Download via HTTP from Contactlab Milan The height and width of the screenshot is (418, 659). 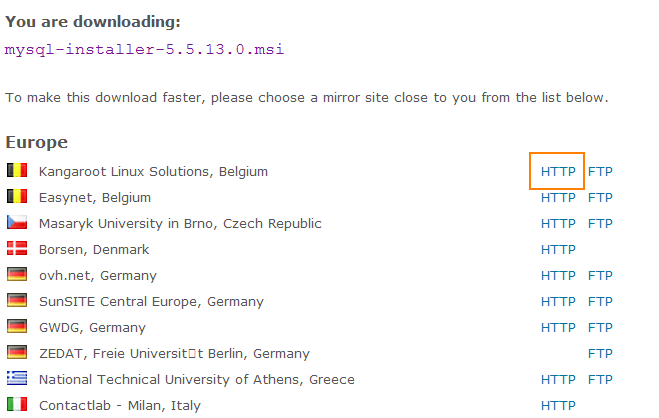[x=558, y=405]
